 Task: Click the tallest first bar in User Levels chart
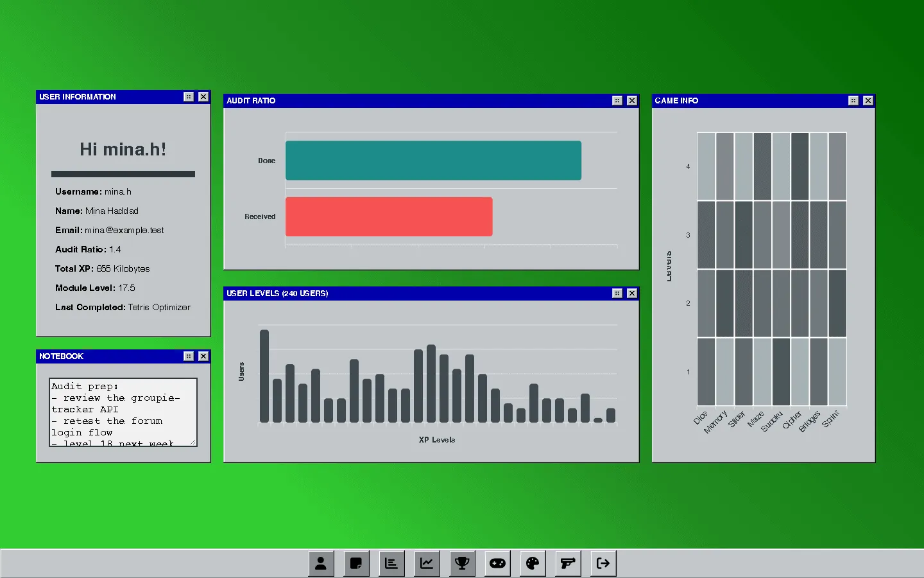(x=264, y=376)
